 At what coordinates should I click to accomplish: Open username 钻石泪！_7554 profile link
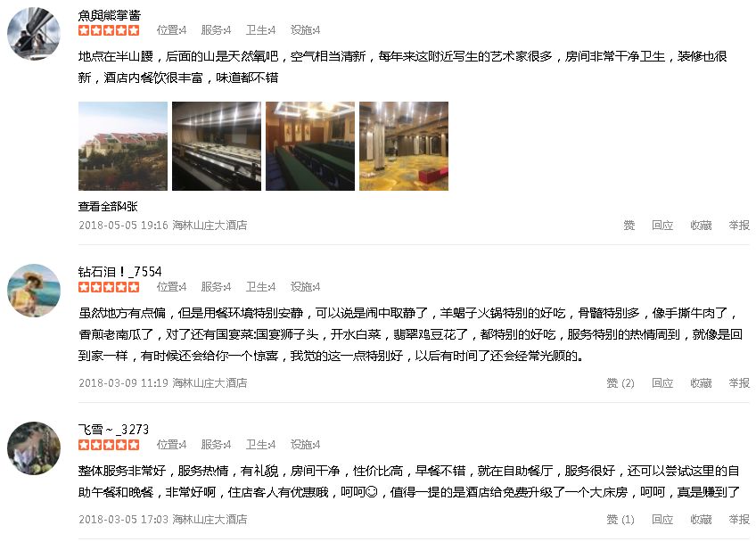(x=120, y=272)
